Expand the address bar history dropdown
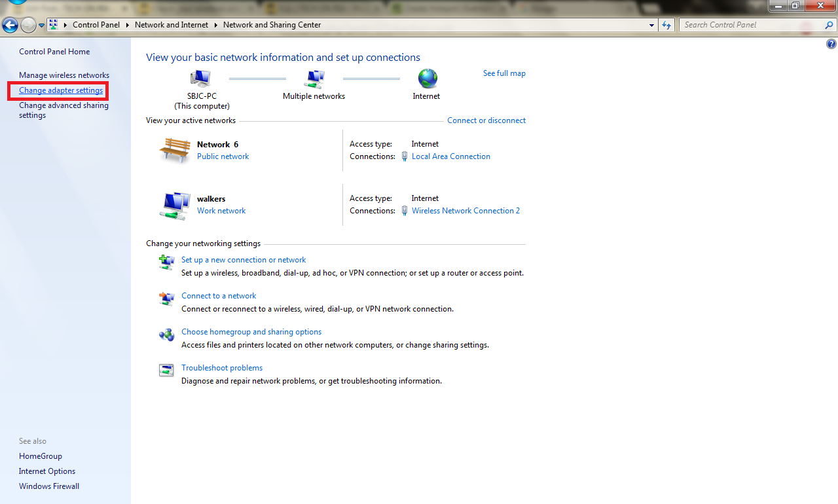 [x=651, y=25]
